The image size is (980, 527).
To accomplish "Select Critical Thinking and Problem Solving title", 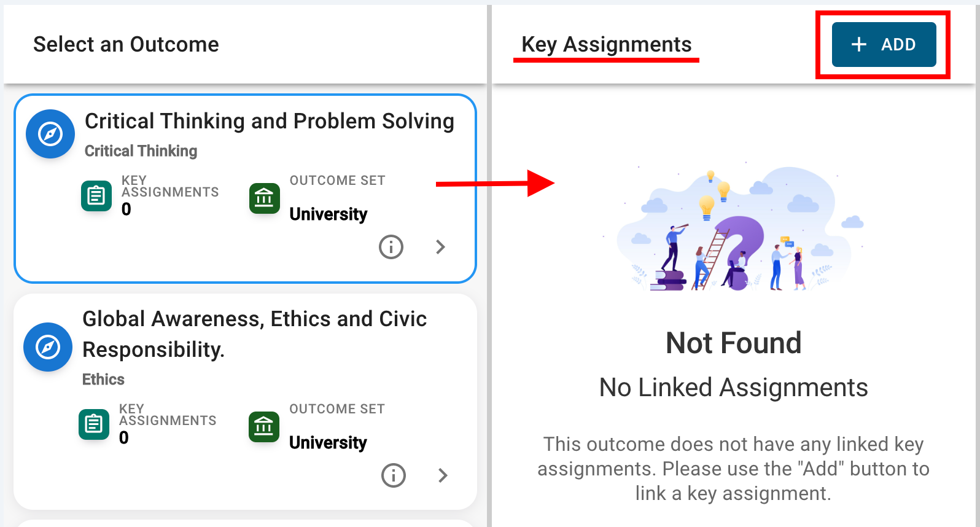I will (x=269, y=122).
